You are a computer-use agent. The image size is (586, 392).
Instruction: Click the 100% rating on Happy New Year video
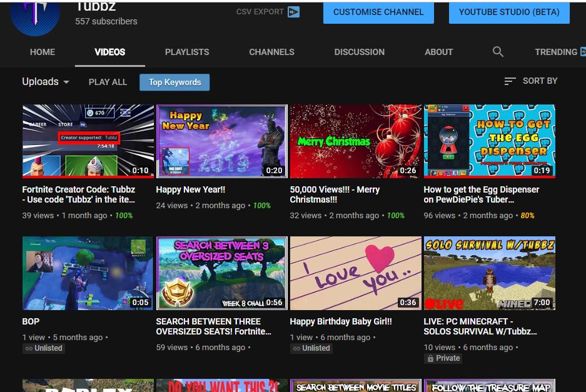(261, 206)
